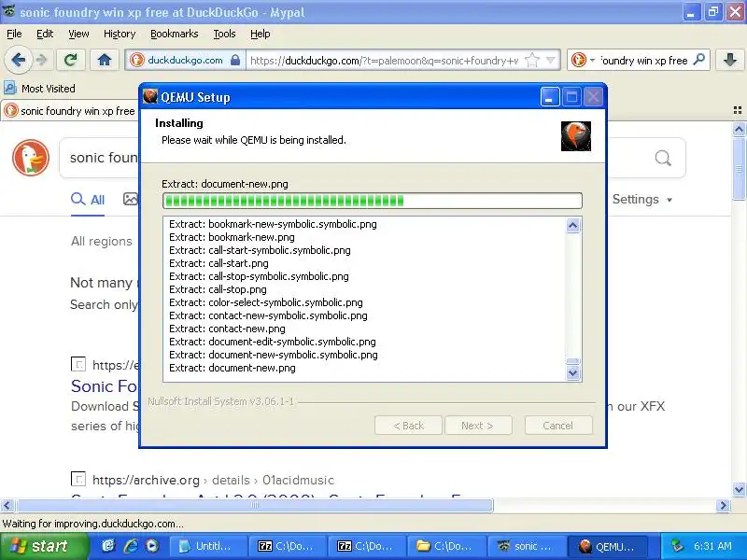Open the File menu
Screen dimensions: 747x560
(x=14, y=34)
